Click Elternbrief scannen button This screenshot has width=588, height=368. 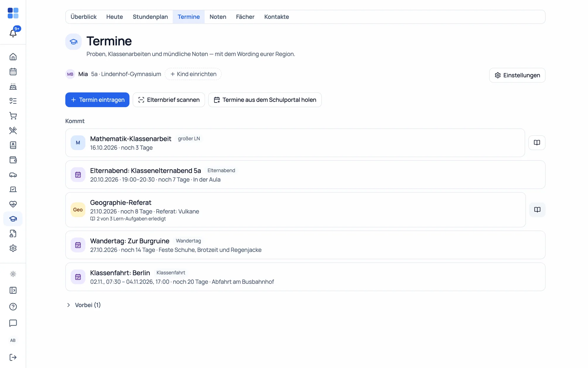(x=169, y=100)
